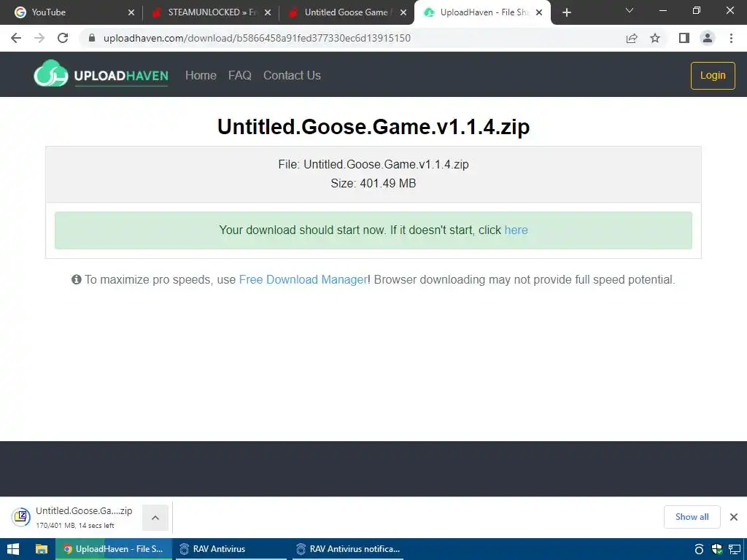Select the UploadHaven Chrome taskbar button
The image size is (747, 560).
(114, 549)
